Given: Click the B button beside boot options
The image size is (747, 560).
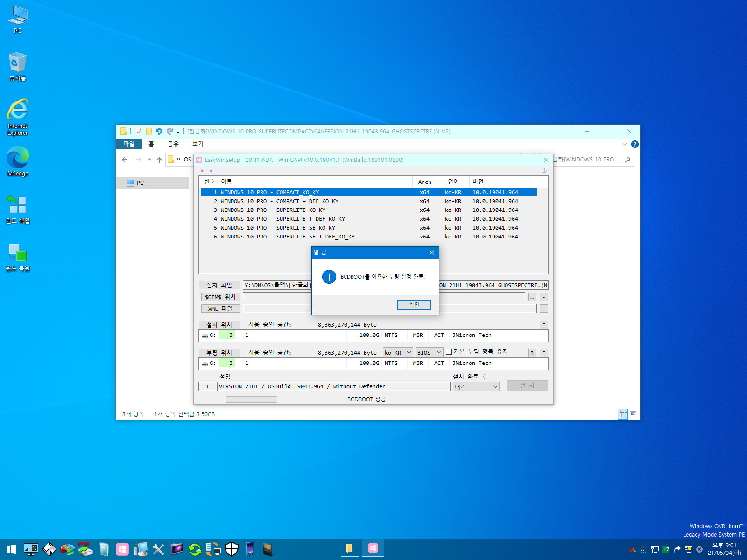Looking at the screenshot, I should coord(532,353).
